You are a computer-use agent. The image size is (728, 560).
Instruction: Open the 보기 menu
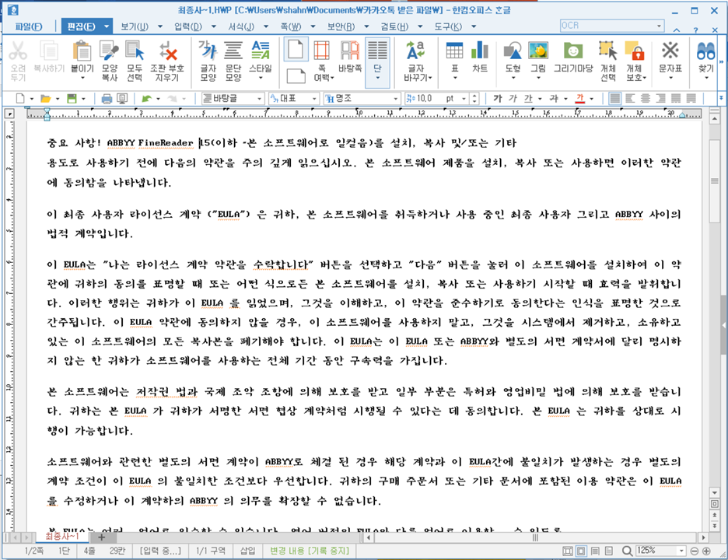pyautogui.click(x=135, y=27)
